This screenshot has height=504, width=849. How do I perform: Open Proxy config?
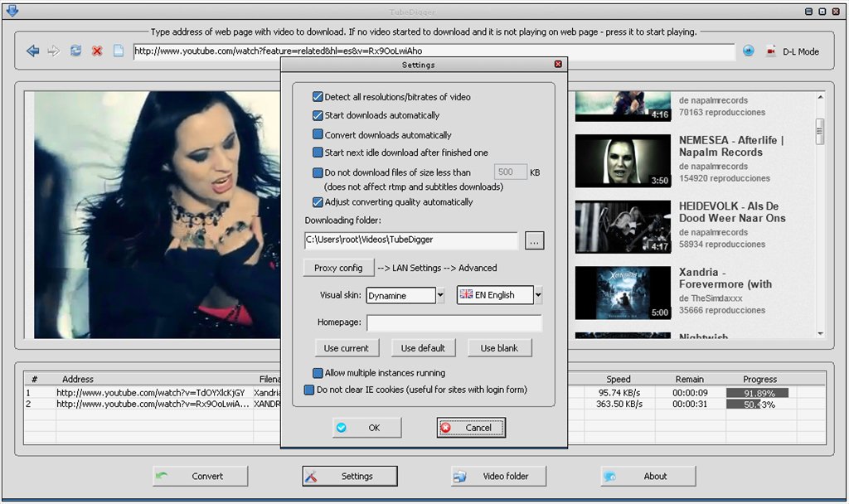338,268
